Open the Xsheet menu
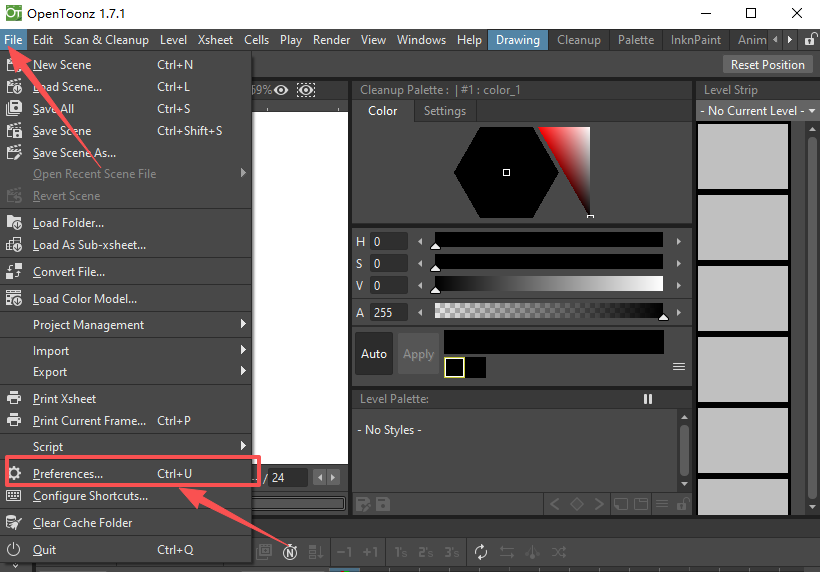The width and height of the screenshot is (820, 572). [x=215, y=40]
